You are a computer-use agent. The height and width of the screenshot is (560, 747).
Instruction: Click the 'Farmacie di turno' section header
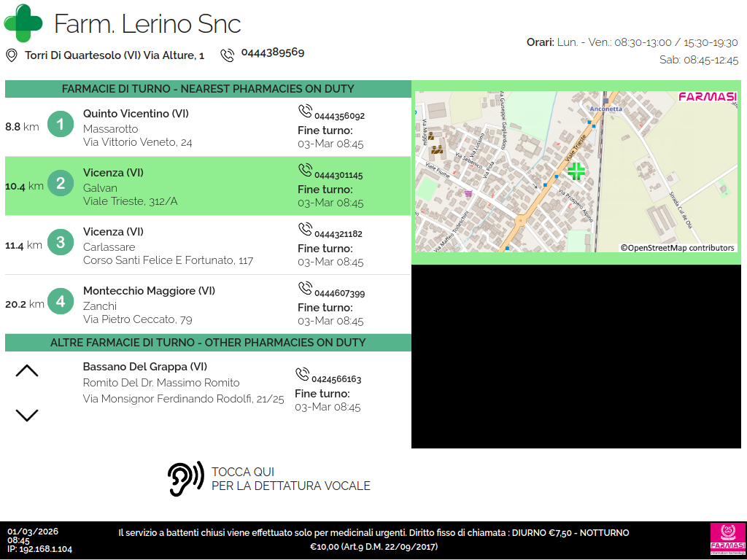coord(208,89)
